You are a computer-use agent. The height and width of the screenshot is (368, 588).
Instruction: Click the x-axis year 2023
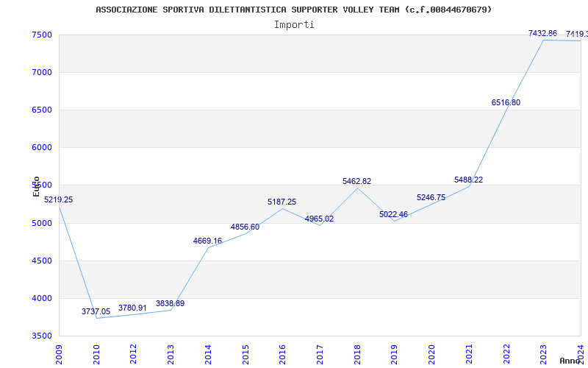(543, 354)
